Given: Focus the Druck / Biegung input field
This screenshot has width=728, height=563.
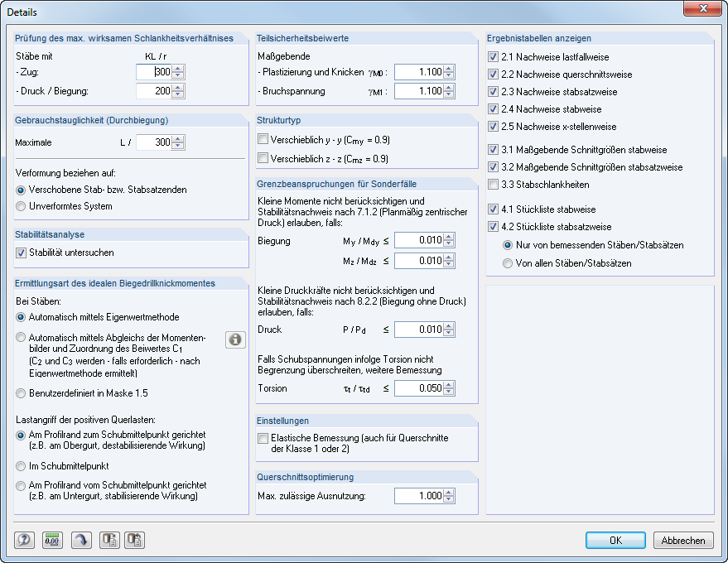Looking at the screenshot, I should (154, 91).
